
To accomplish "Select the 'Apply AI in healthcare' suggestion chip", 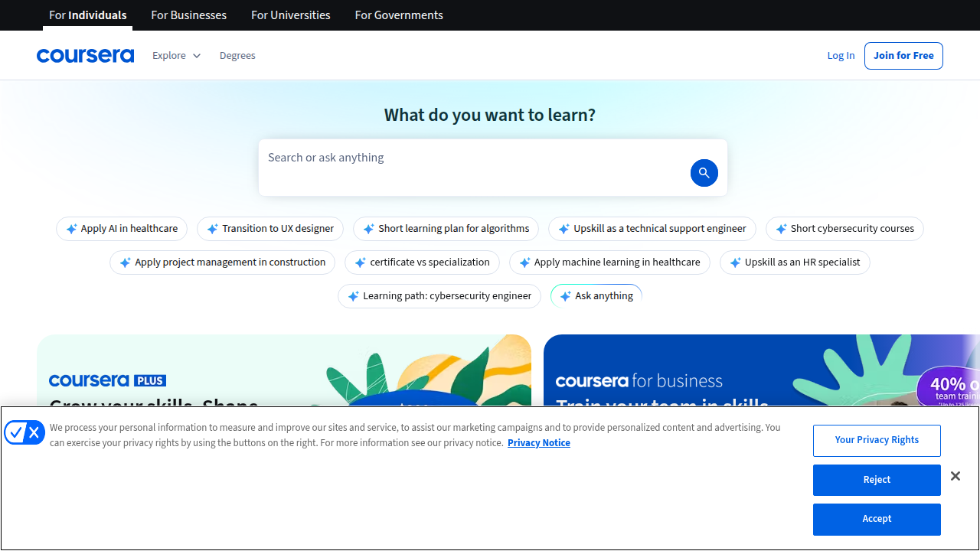I will [121, 228].
